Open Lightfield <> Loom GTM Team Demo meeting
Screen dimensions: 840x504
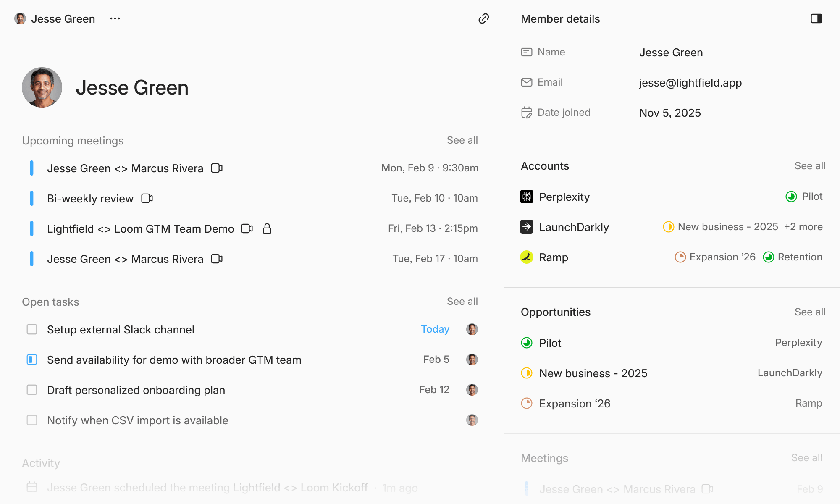pos(140,228)
